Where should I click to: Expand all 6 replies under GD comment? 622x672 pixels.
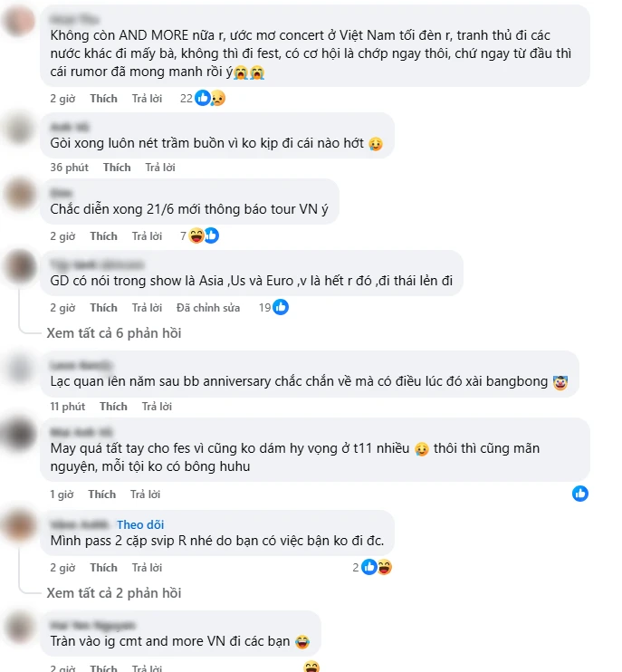click(x=113, y=333)
